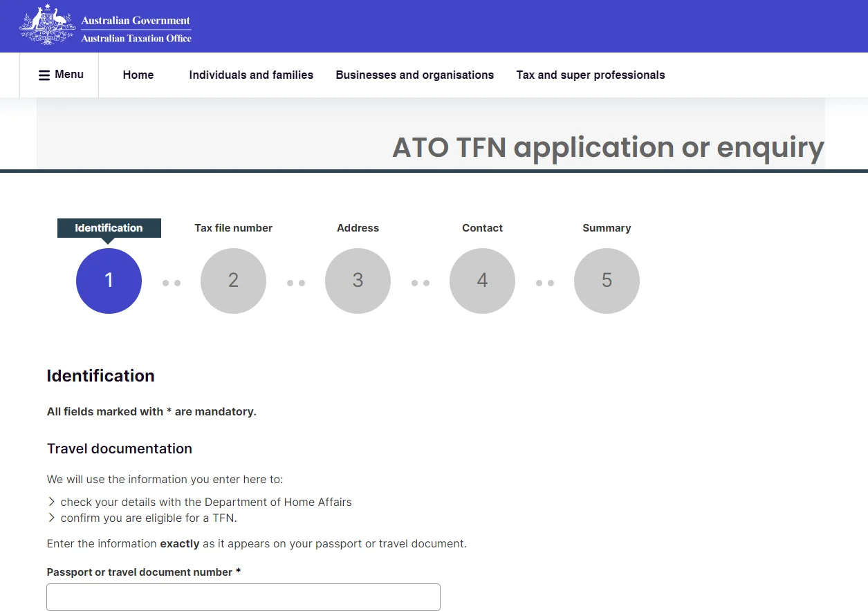
Task: Click the highlighted Identification step label
Action: 109,228
